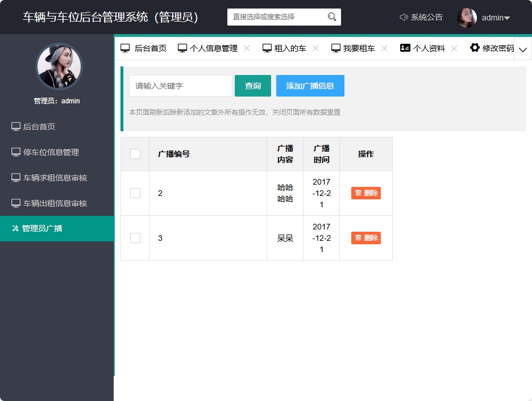The width and height of the screenshot is (532, 401).
Task: Check the checkbox for broadcast number 2
Action: coord(135,193)
